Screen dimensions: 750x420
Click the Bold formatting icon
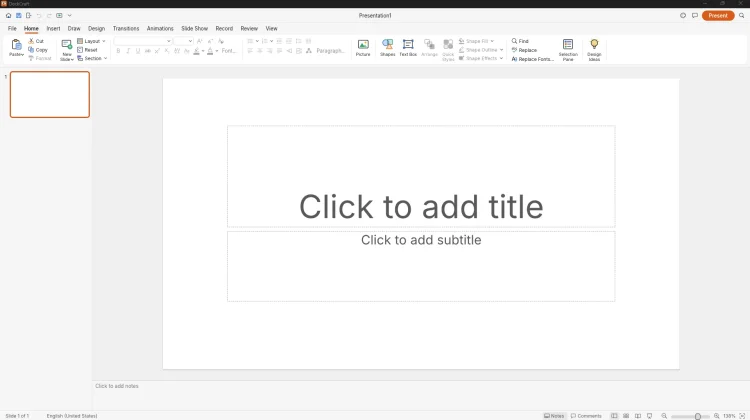[118, 51]
